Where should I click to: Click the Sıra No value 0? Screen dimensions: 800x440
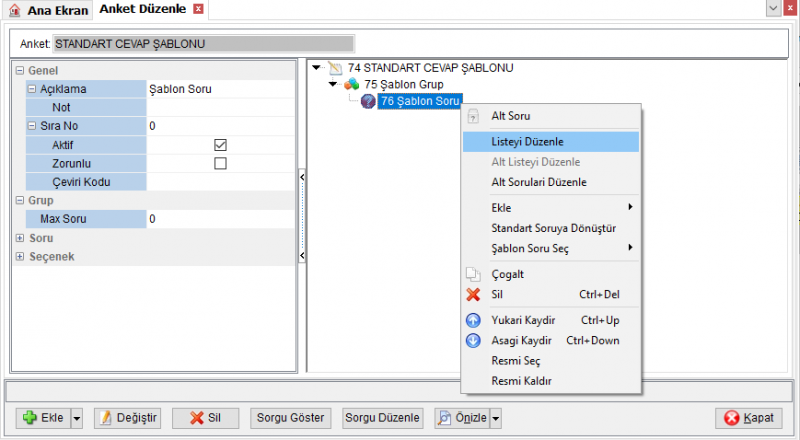(x=220, y=126)
